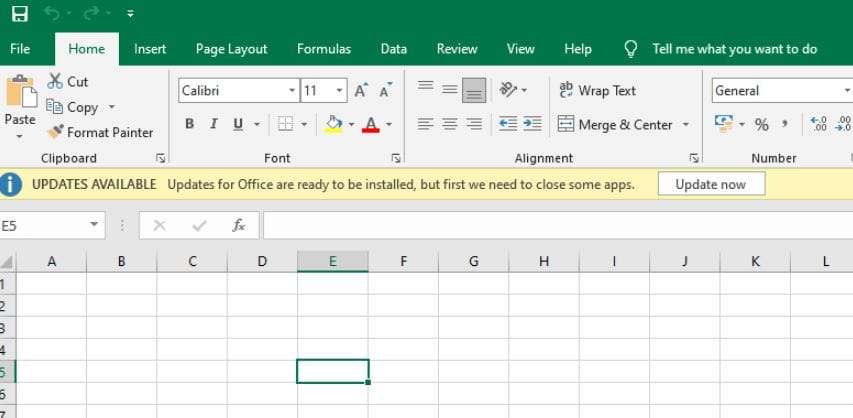The height and width of the screenshot is (418, 853).
Task: Toggle Bold formatting
Action: point(189,124)
